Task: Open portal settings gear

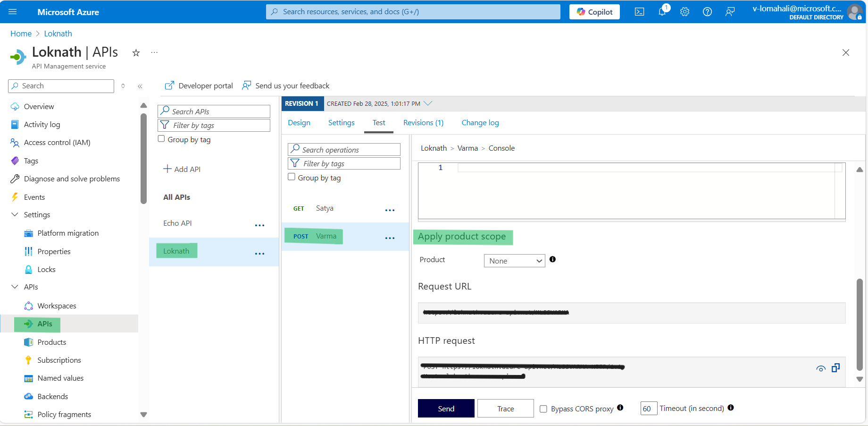Action: [x=684, y=12]
